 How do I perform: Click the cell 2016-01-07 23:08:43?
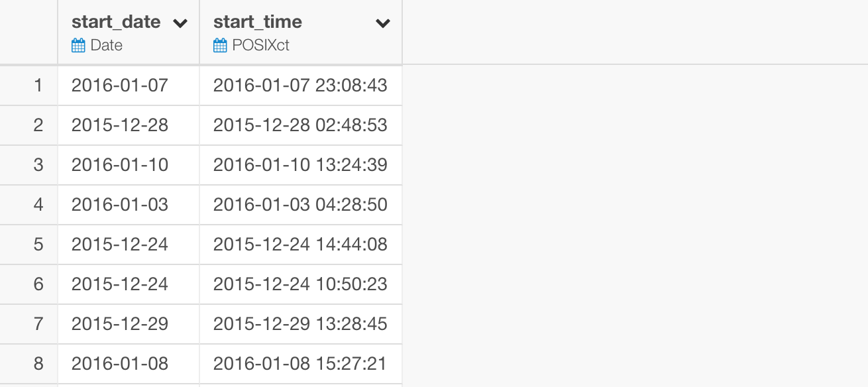tap(301, 85)
